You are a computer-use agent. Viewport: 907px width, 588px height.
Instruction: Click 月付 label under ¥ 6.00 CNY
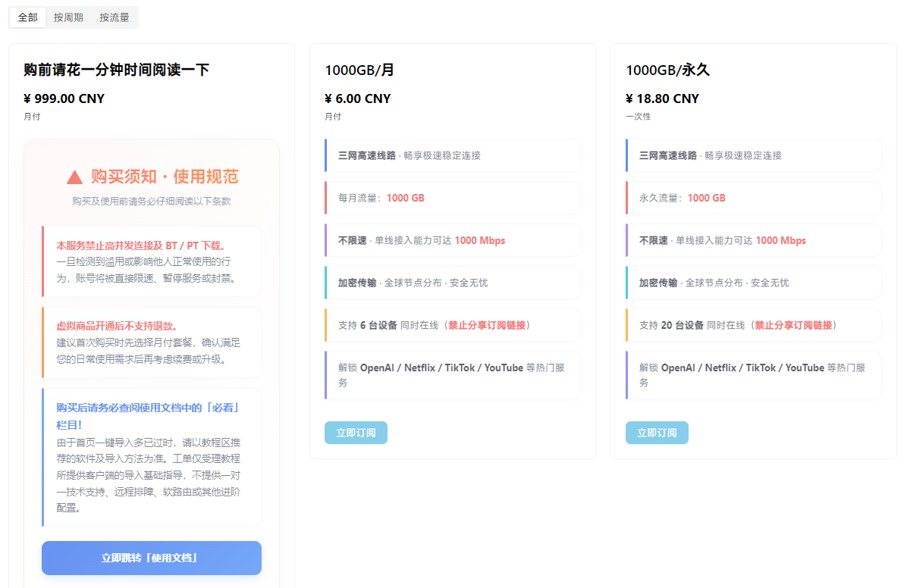tap(333, 116)
